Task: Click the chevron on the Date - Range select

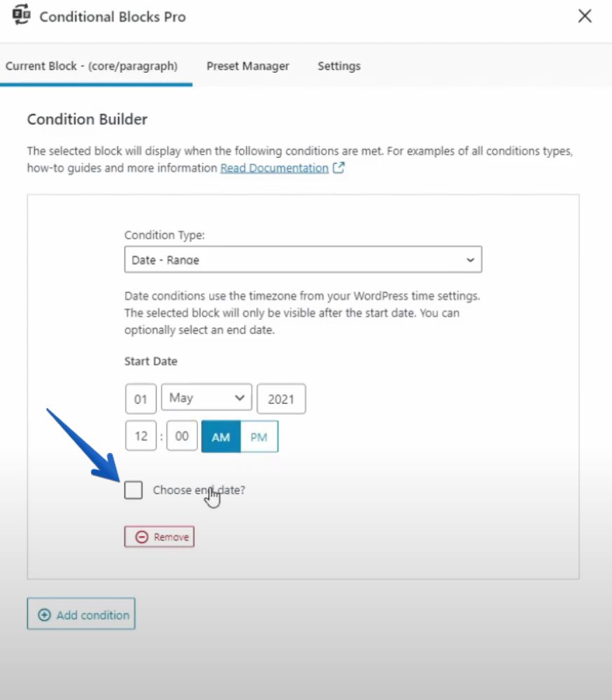Action: click(x=470, y=260)
